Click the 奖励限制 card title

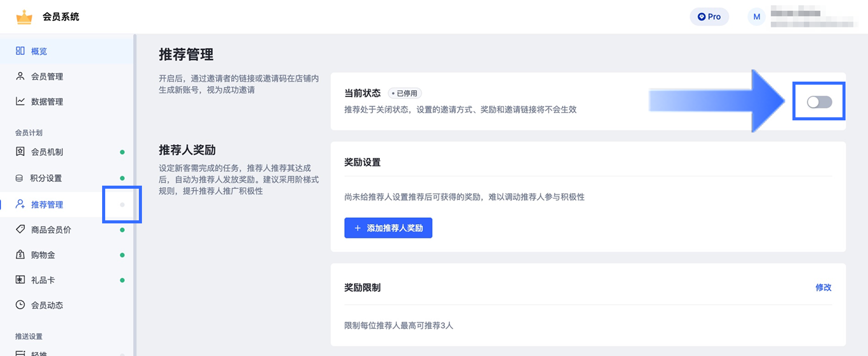tap(363, 288)
